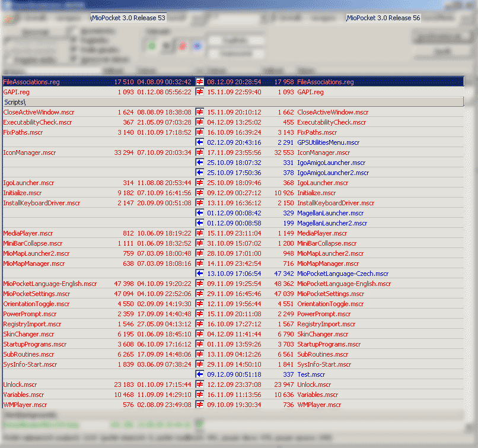Click the copy-left arrow for MioPocketLanguage-Czech.mscr

click(x=200, y=274)
